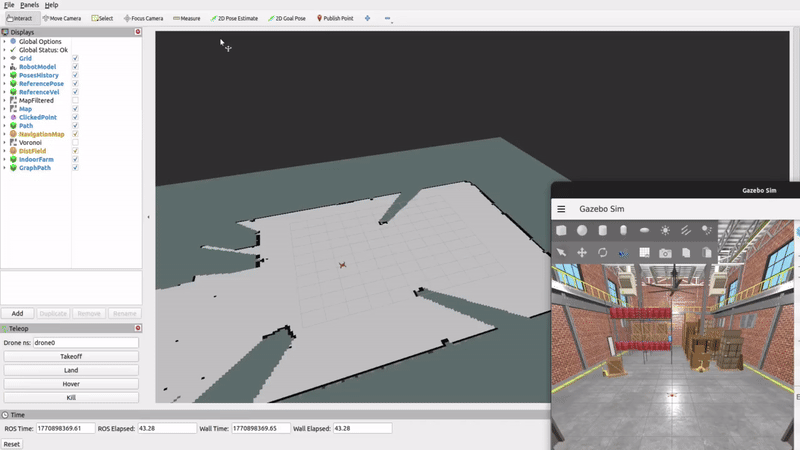Click the Drone ns input field

pos(85,343)
